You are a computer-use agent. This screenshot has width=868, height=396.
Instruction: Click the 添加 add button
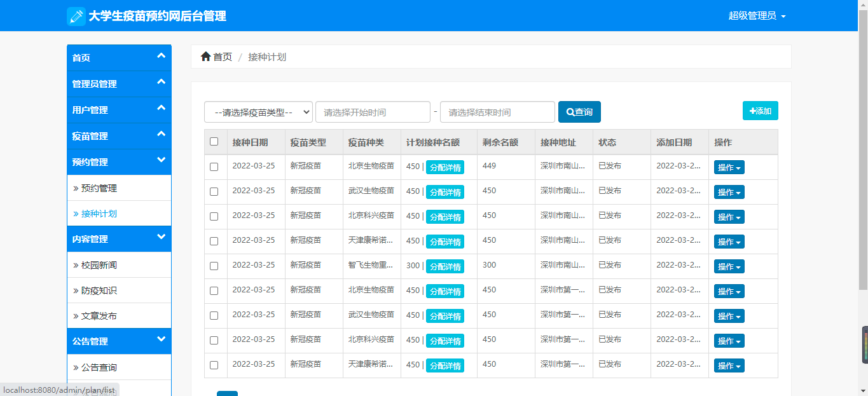pyautogui.click(x=761, y=111)
